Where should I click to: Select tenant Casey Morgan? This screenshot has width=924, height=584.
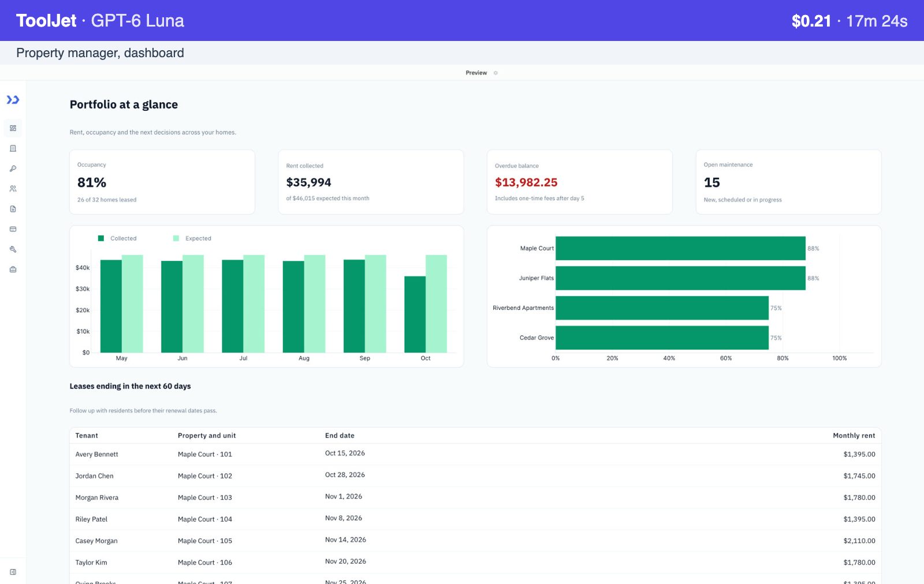click(x=96, y=541)
